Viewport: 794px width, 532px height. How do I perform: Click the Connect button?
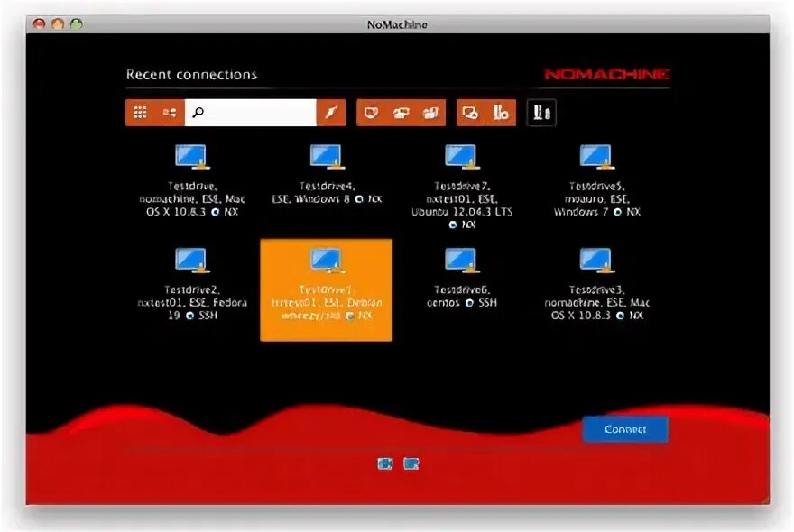pyautogui.click(x=625, y=429)
